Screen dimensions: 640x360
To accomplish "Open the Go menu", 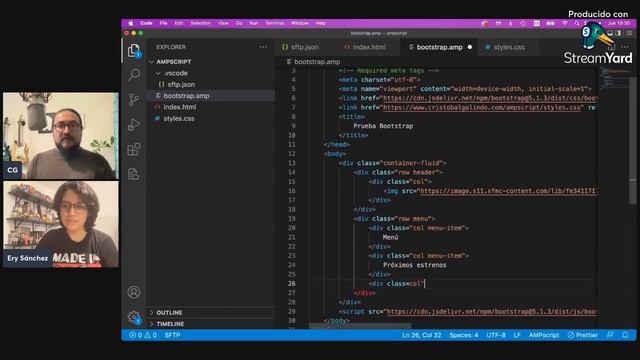I will pyautogui.click(x=239, y=23).
